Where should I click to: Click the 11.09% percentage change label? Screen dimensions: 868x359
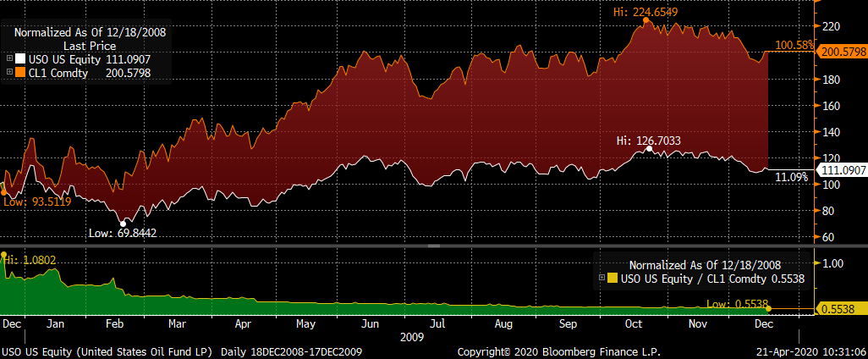click(x=791, y=178)
